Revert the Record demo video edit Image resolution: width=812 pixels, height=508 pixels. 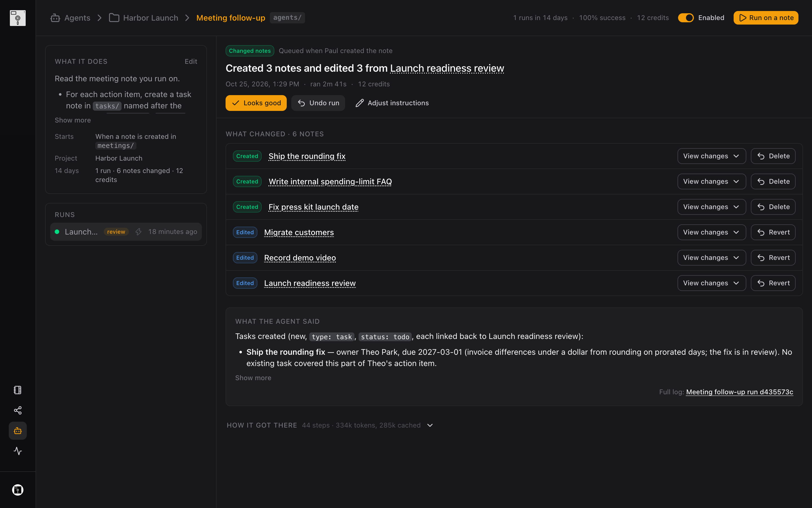(x=773, y=258)
